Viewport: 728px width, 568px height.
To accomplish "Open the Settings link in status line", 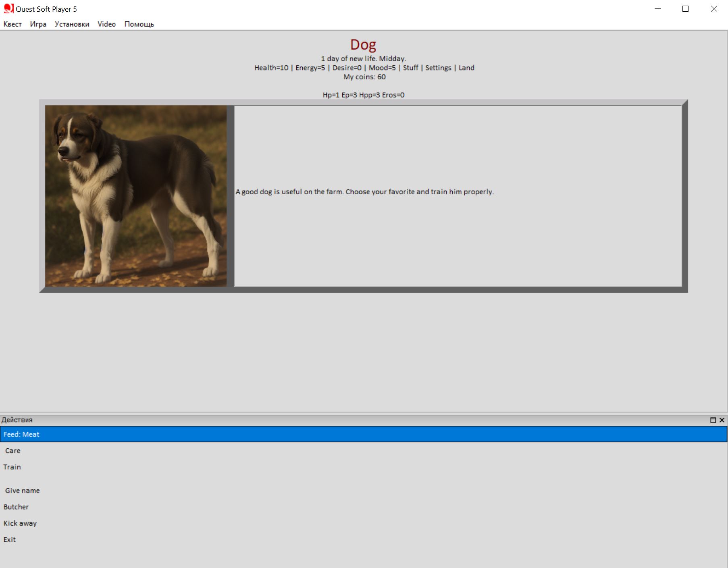I will click(438, 68).
